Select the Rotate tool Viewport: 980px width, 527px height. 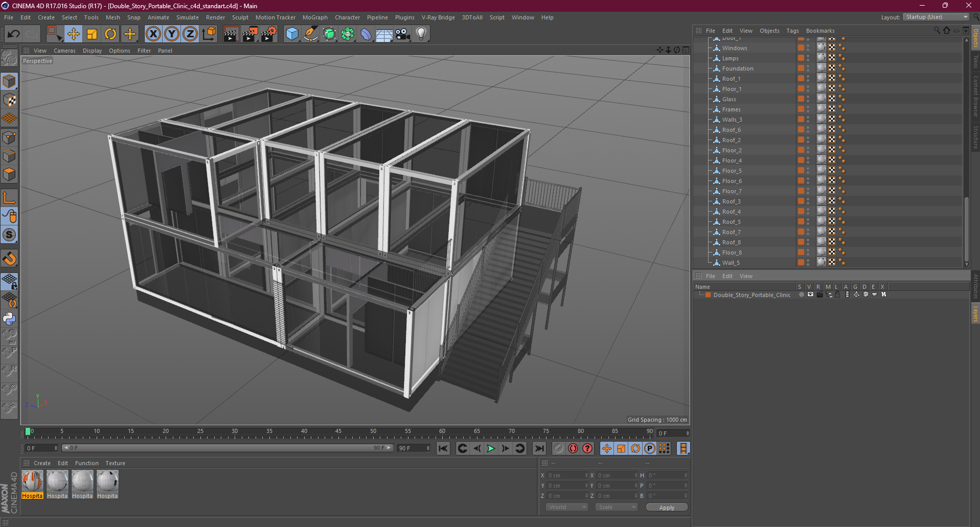(x=110, y=34)
